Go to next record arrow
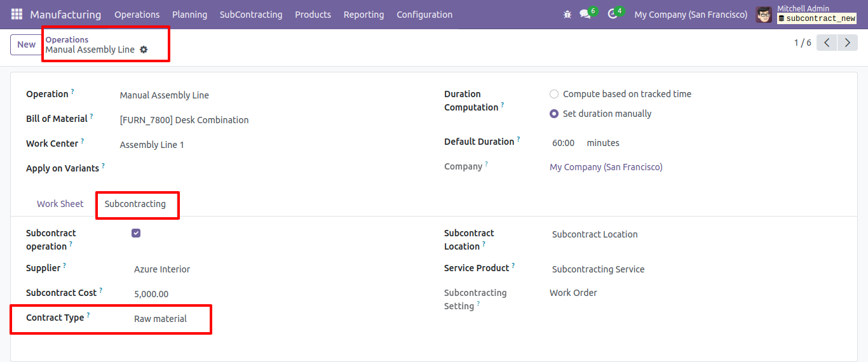This screenshot has height=362, width=868. [x=847, y=43]
